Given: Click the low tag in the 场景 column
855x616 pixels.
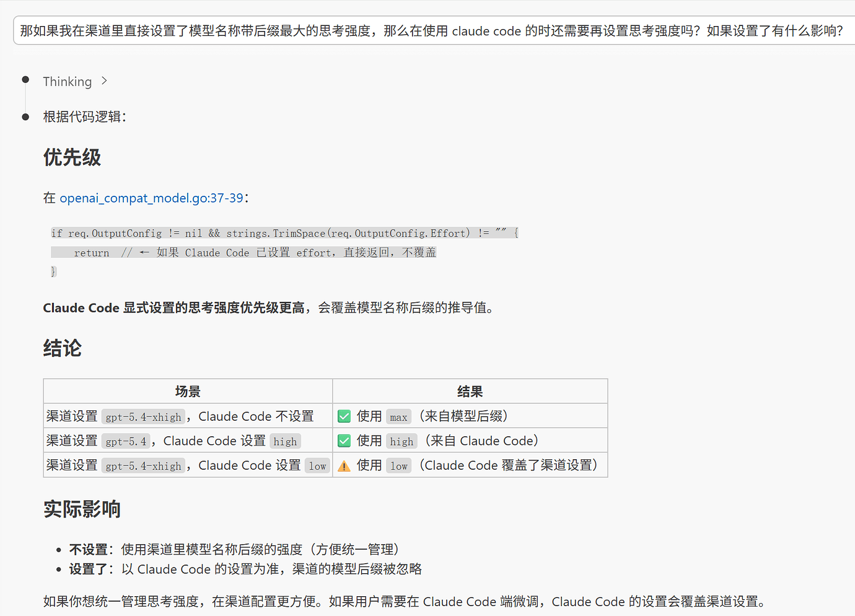Looking at the screenshot, I should pos(317,466).
